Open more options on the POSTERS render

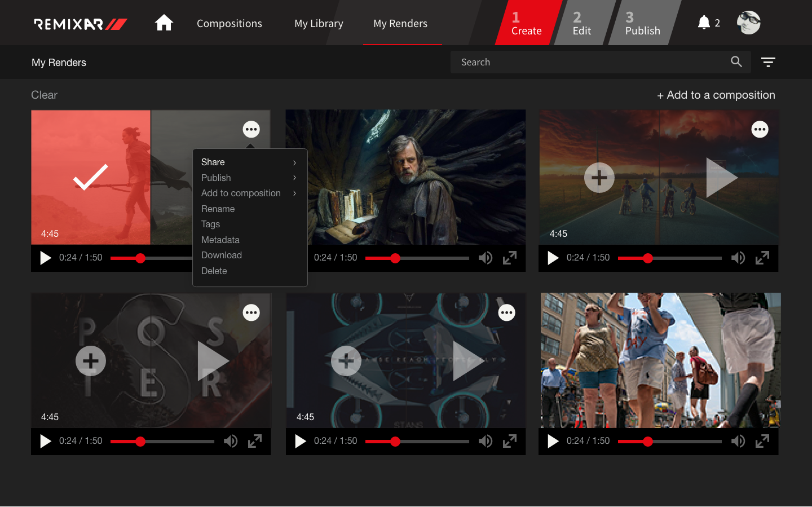251,312
